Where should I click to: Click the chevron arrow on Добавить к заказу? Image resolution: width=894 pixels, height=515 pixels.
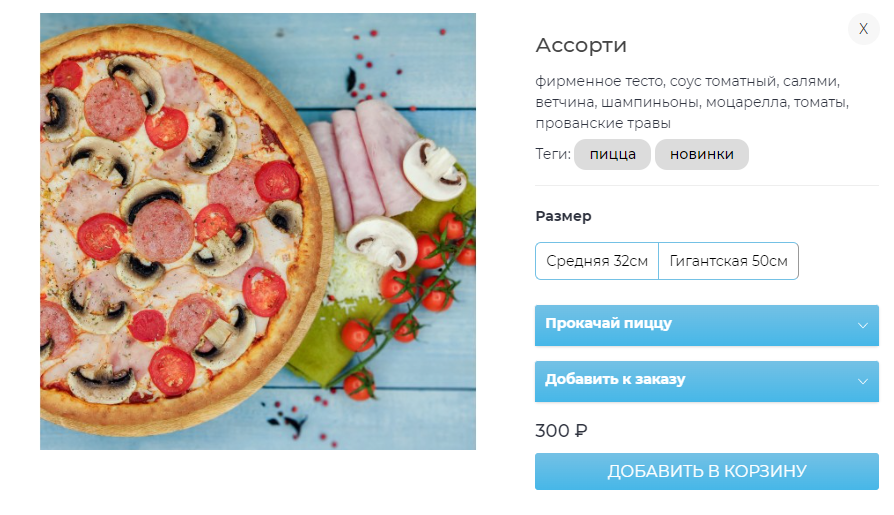pyautogui.click(x=863, y=382)
